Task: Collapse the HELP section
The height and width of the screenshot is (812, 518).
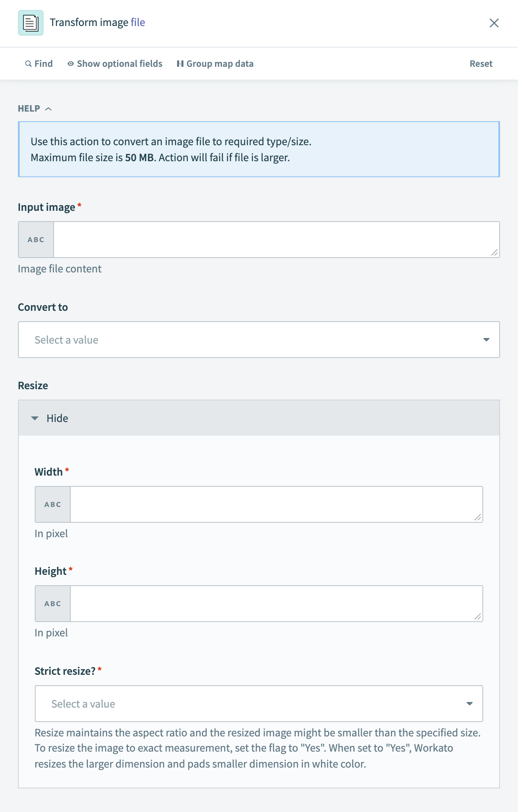Action: click(49, 108)
